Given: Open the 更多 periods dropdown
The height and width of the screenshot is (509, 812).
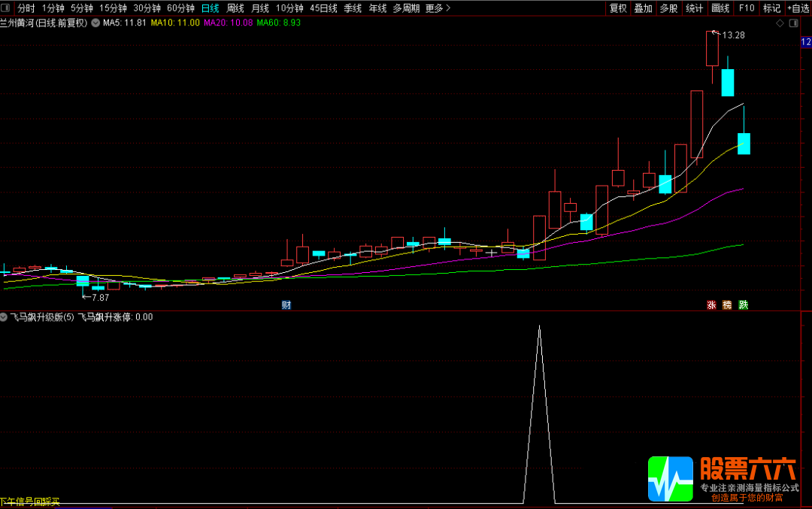Looking at the screenshot, I should point(438,8).
